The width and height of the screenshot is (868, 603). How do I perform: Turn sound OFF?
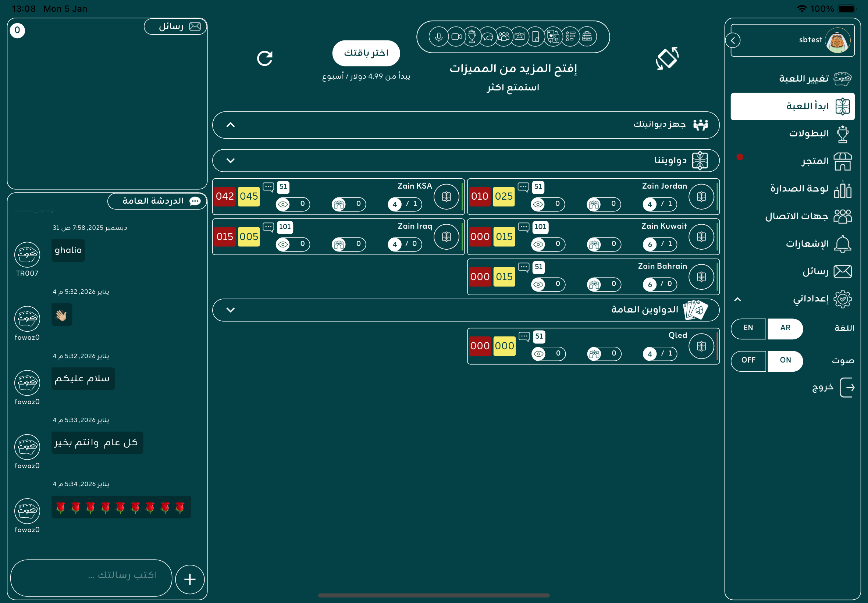[748, 360]
